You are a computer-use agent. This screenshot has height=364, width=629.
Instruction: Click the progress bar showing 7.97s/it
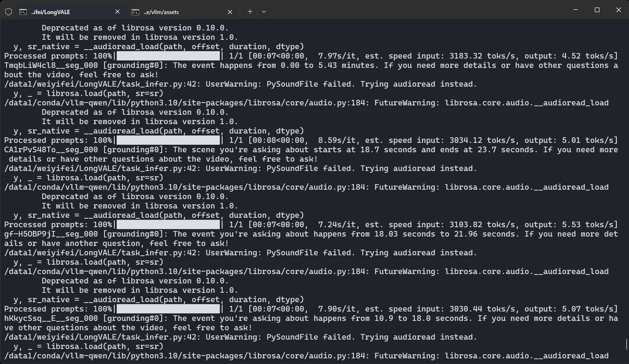168,56
